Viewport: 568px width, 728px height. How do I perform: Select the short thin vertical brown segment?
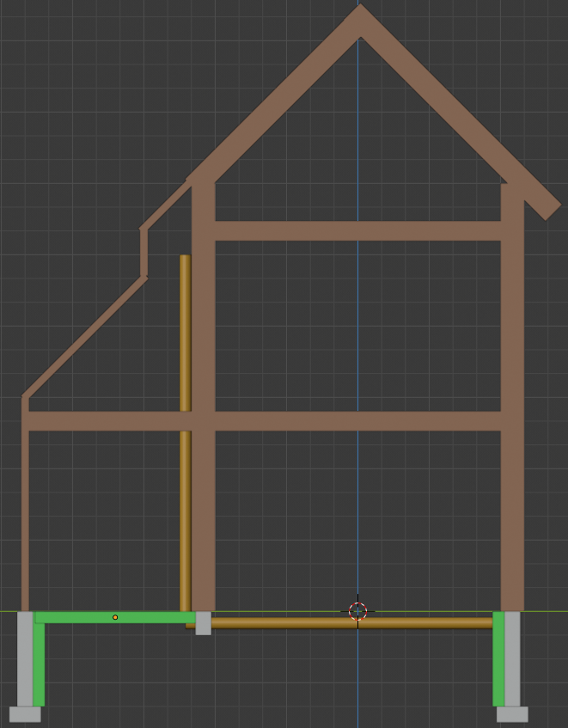coord(144,253)
